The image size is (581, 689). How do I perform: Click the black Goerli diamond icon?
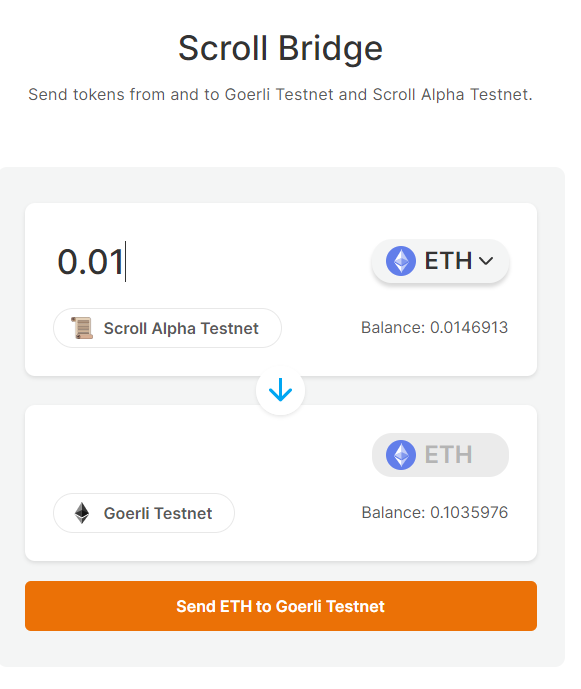[82, 513]
